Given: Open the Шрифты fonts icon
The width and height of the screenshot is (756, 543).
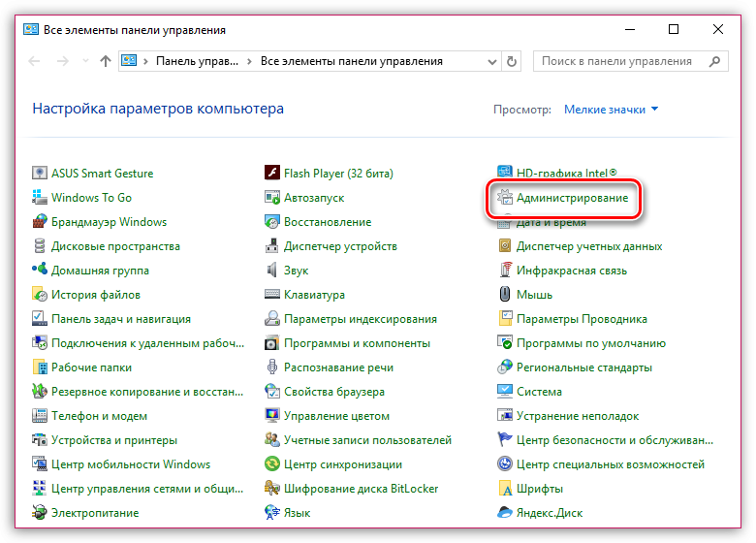Looking at the screenshot, I should click(x=505, y=489).
